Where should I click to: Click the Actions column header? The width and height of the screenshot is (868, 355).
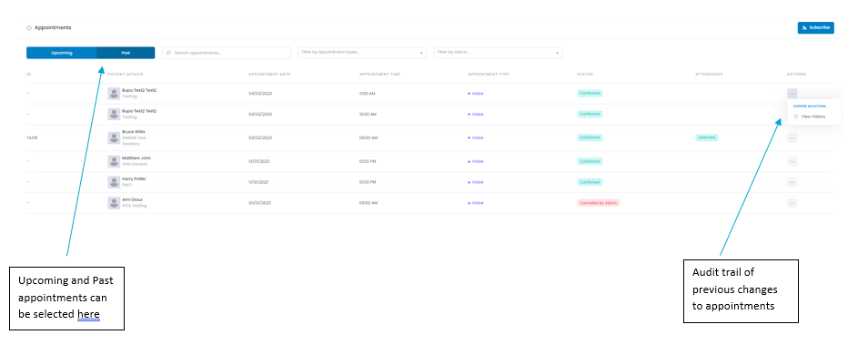(797, 75)
